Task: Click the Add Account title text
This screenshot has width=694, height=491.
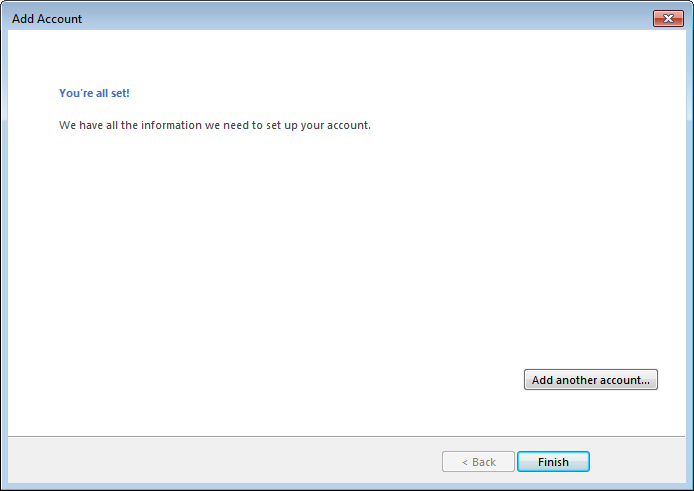Action: 47,19
